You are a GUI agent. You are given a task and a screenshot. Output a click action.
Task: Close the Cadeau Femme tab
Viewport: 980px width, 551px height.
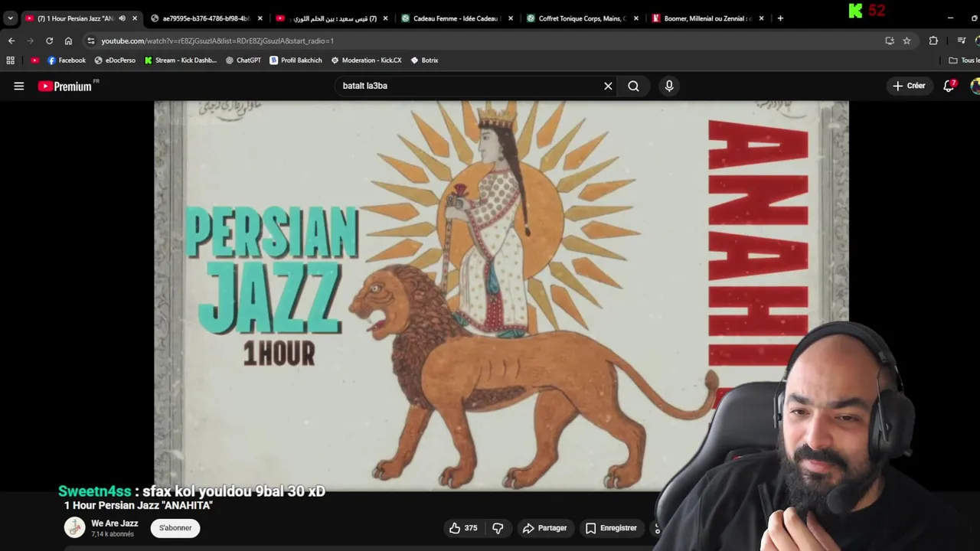(x=511, y=18)
